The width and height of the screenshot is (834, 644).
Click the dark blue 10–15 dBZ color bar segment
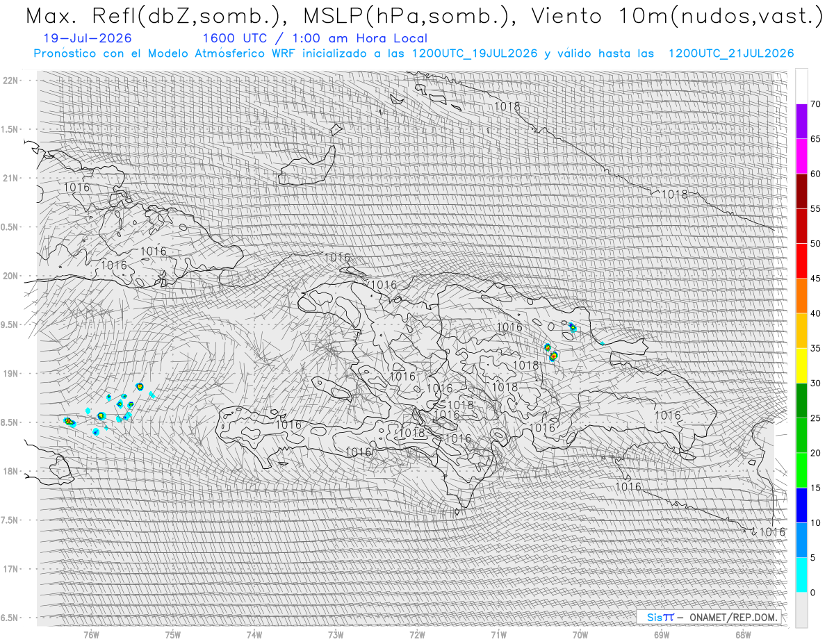[x=801, y=505]
